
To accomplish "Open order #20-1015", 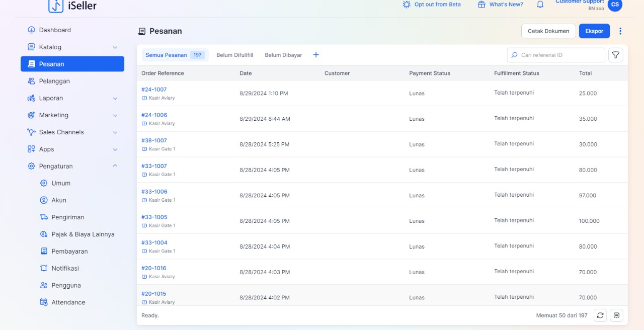I will (153, 294).
